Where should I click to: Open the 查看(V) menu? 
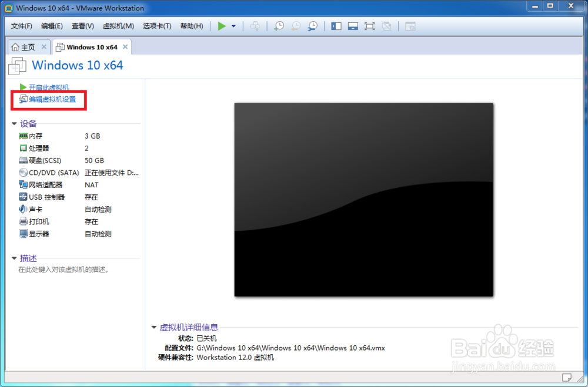tap(83, 26)
